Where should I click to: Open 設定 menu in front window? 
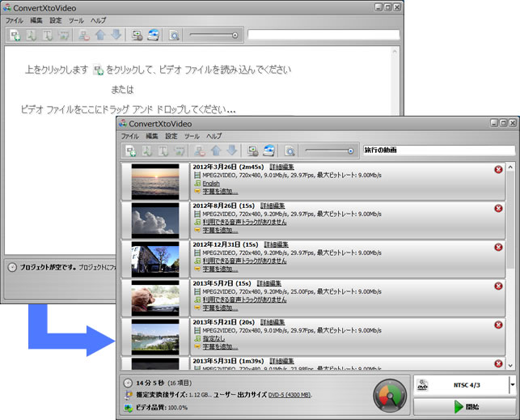[x=171, y=136]
